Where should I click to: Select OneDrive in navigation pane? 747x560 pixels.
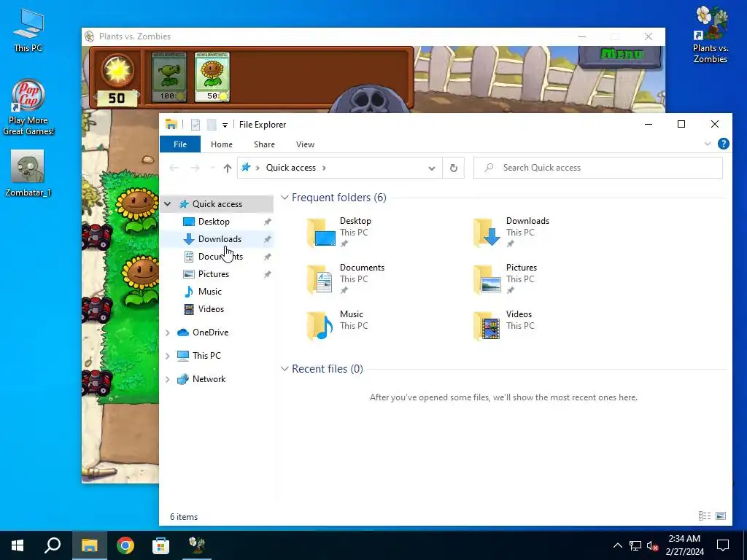[210, 332]
